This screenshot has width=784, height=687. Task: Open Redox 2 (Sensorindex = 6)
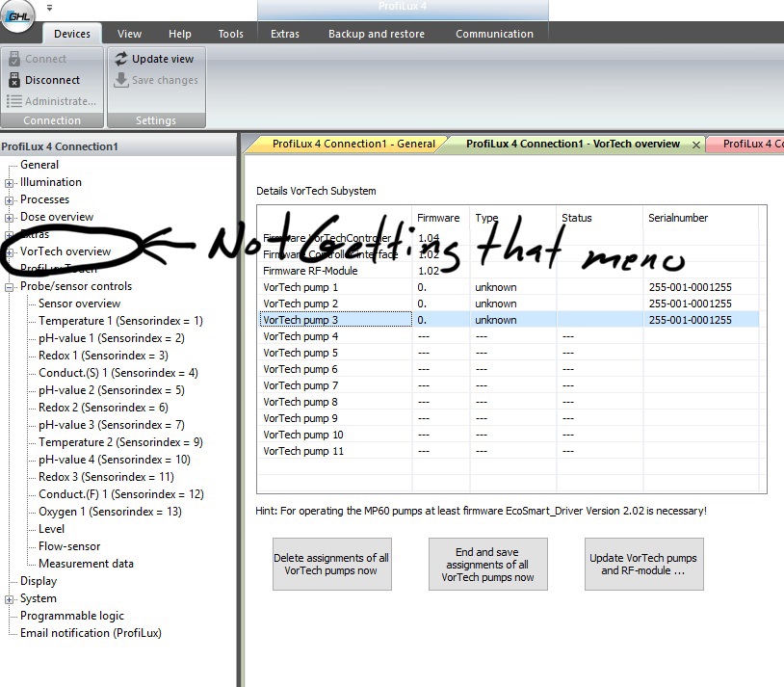tap(103, 408)
